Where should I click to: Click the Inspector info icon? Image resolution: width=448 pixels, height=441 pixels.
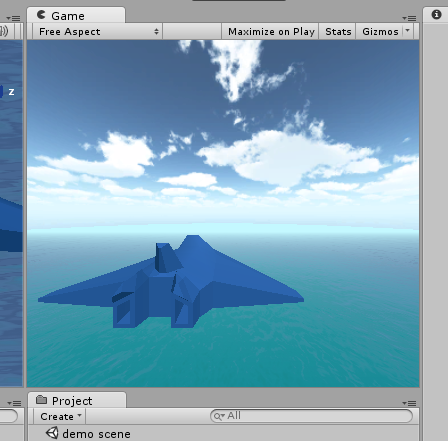coord(436,14)
